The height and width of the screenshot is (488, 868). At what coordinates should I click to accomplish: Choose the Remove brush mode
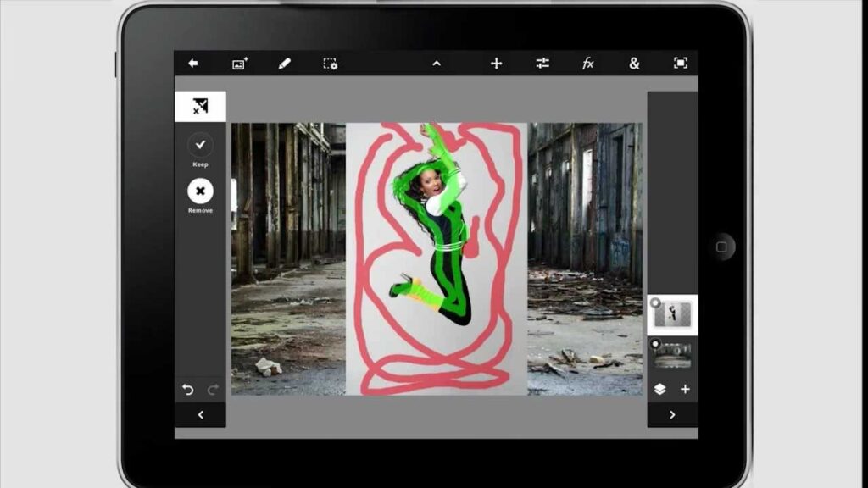(200, 191)
